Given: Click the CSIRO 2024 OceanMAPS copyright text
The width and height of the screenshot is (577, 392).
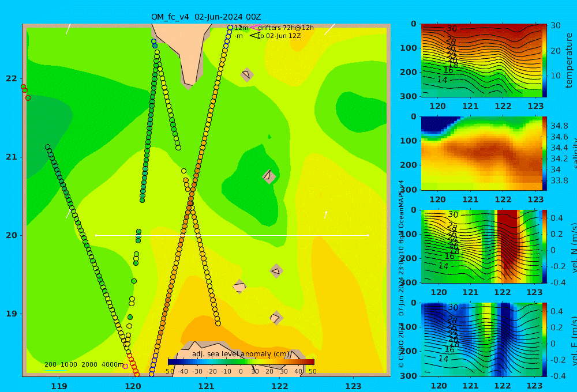Looking at the screenshot, I should [401, 274].
